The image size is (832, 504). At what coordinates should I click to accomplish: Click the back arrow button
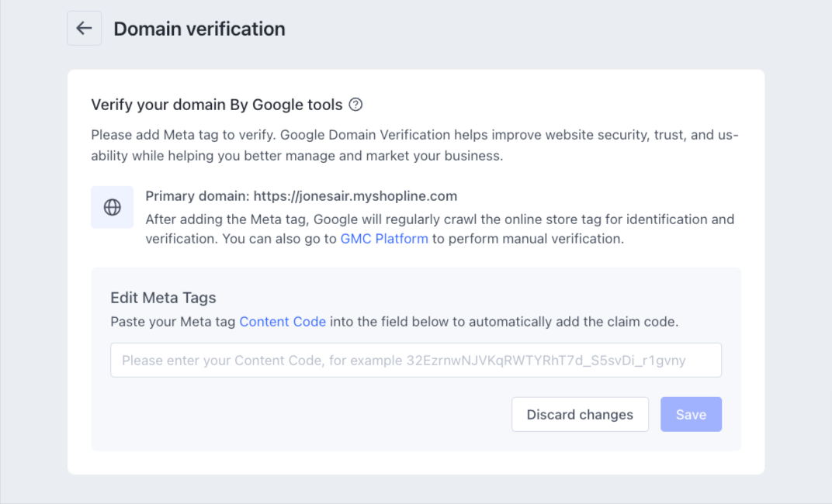pos(84,29)
